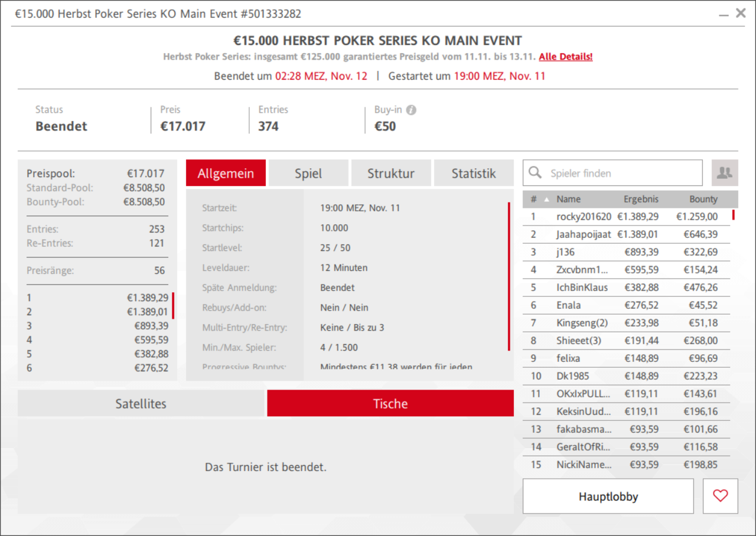The height and width of the screenshot is (536, 756).
Task: Sort players by Ergebnis column header
Action: (x=641, y=199)
